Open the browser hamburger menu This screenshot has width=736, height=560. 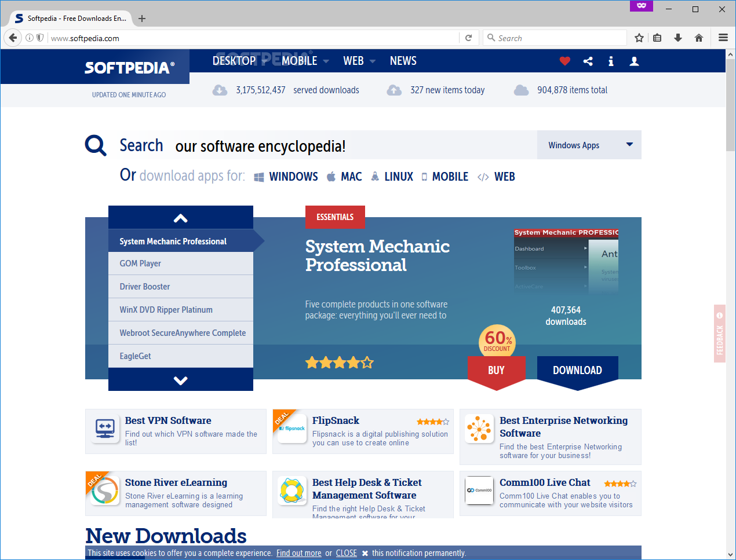pyautogui.click(x=723, y=38)
